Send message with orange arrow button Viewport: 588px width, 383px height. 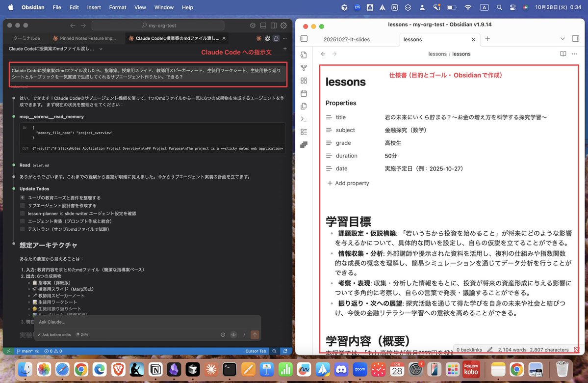[x=255, y=334]
